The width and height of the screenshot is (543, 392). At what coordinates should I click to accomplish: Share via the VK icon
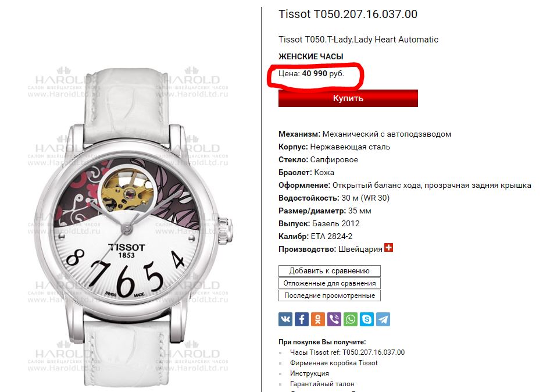click(285, 319)
